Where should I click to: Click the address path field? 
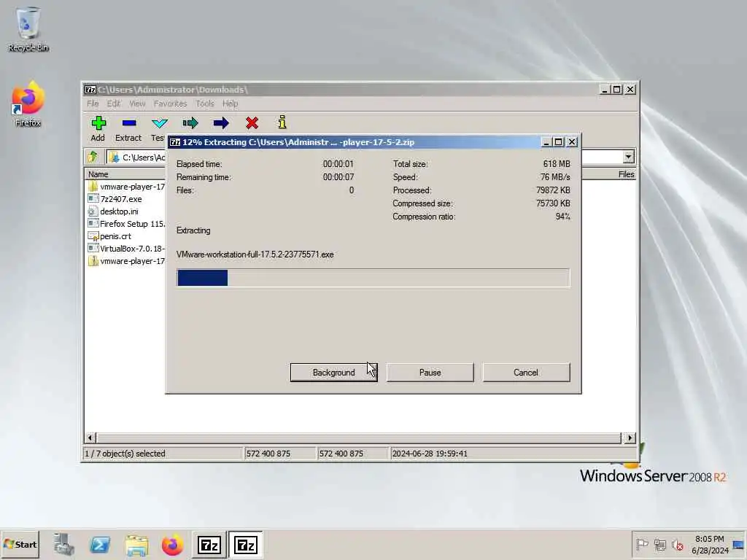pos(136,157)
